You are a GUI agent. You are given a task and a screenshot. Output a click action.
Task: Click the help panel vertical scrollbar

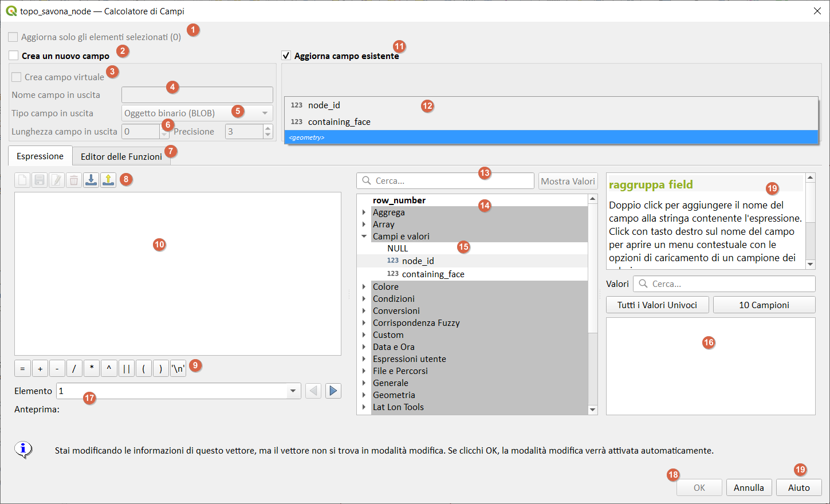click(x=811, y=221)
